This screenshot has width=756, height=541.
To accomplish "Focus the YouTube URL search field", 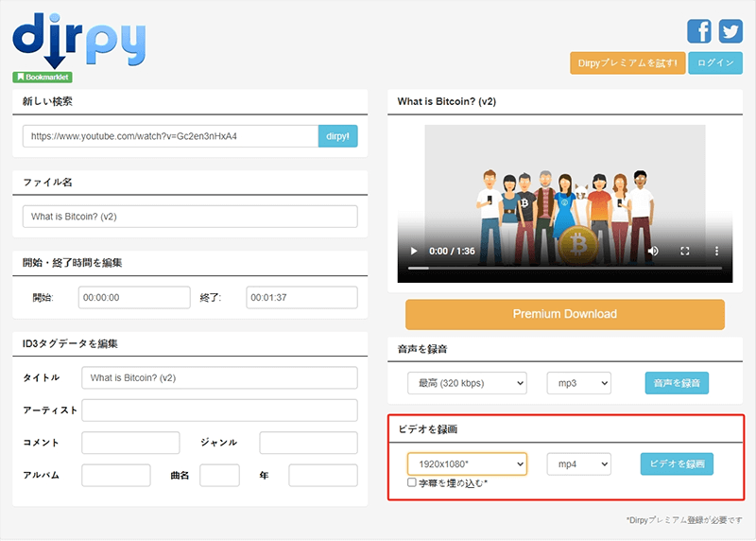I will (170, 136).
